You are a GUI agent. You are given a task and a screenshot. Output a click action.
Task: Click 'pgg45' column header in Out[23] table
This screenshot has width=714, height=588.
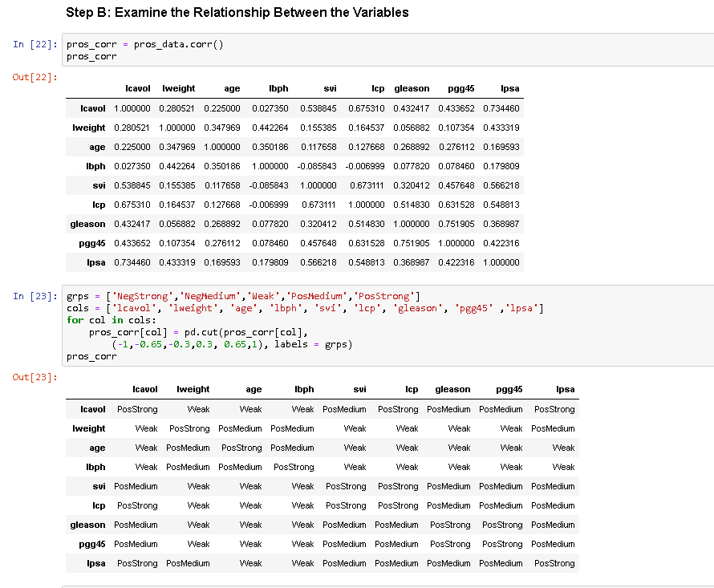click(509, 389)
